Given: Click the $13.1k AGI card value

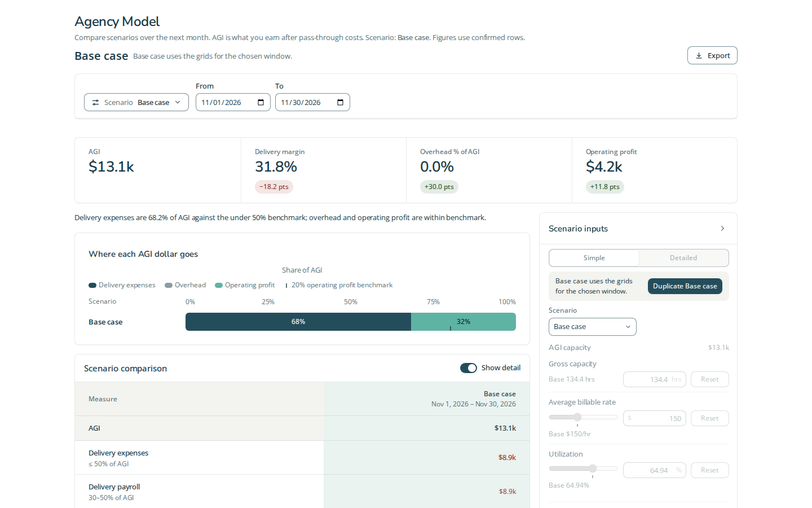Looking at the screenshot, I should [111, 167].
